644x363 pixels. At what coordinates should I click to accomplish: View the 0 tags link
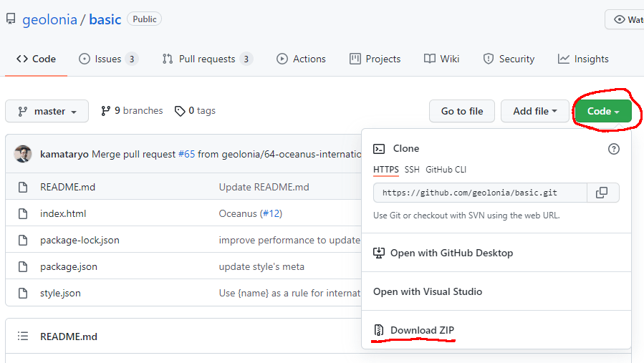tap(195, 110)
